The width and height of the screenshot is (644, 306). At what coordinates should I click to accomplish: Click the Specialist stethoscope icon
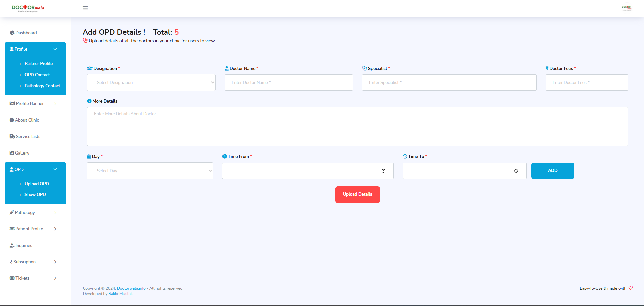365,68
